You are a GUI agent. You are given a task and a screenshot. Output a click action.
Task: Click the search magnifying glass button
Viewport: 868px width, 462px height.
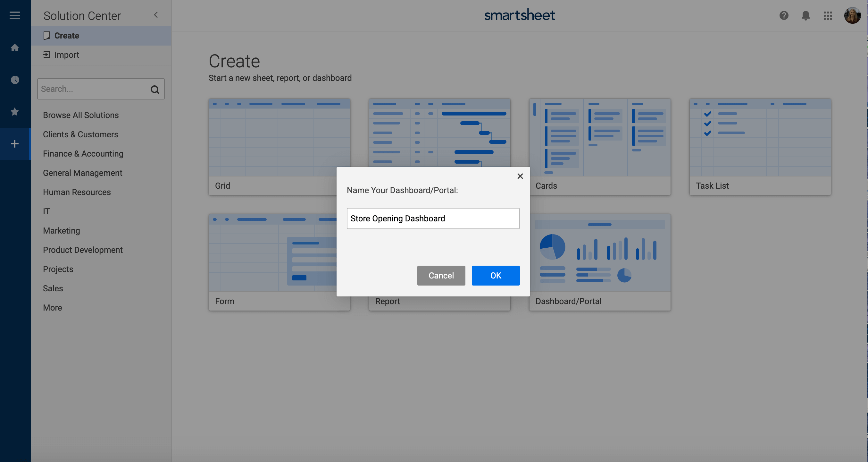coord(155,89)
